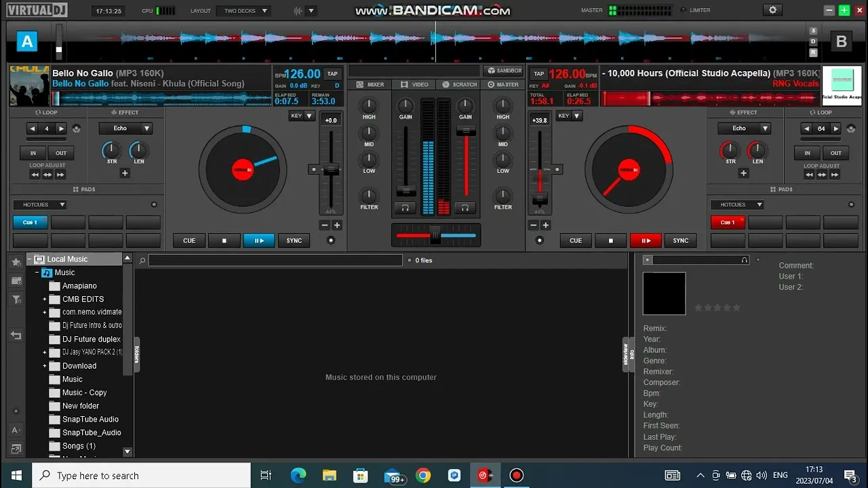Trigger deck B Cue 1 pad
Viewport: 868px width, 488px height.
pyautogui.click(x=728, y=222)
